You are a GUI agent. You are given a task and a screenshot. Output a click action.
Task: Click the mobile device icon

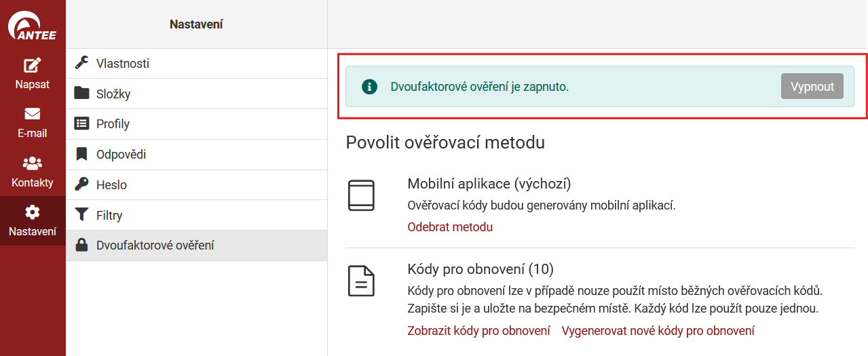click(x=361, y=195)
